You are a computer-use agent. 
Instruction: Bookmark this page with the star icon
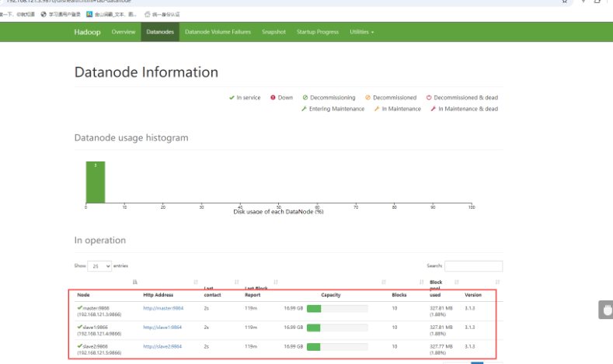(x=587, y=2)
